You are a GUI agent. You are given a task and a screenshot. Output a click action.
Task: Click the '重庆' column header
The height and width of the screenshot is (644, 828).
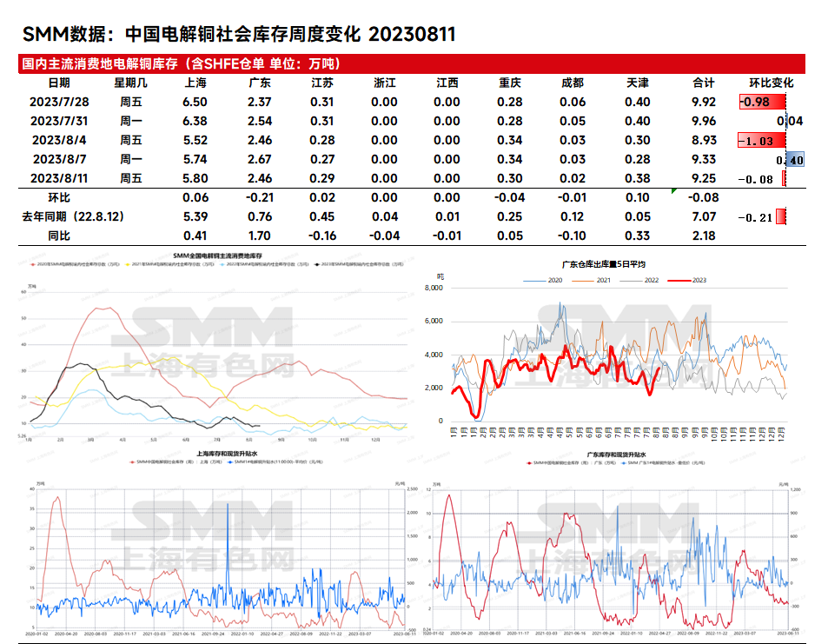coord(510,83)
